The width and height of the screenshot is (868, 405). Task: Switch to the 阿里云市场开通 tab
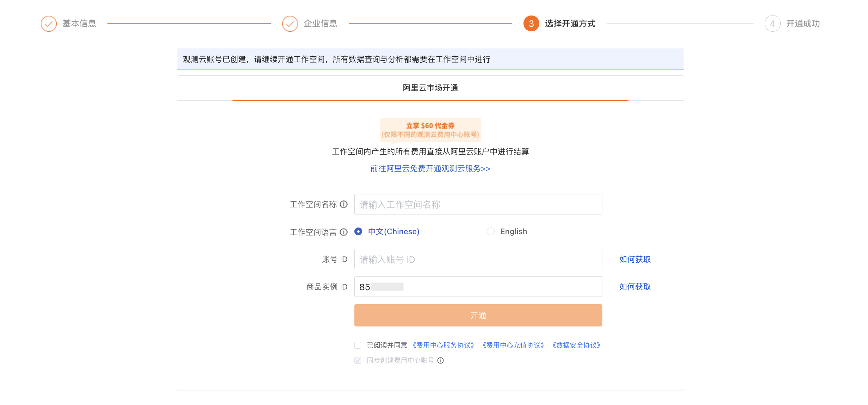click(430, 88)
